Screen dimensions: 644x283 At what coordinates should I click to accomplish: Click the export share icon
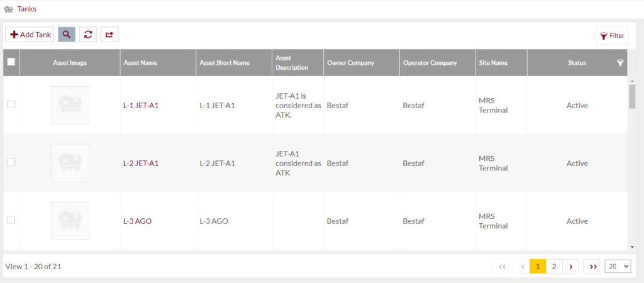pos(109,35)
